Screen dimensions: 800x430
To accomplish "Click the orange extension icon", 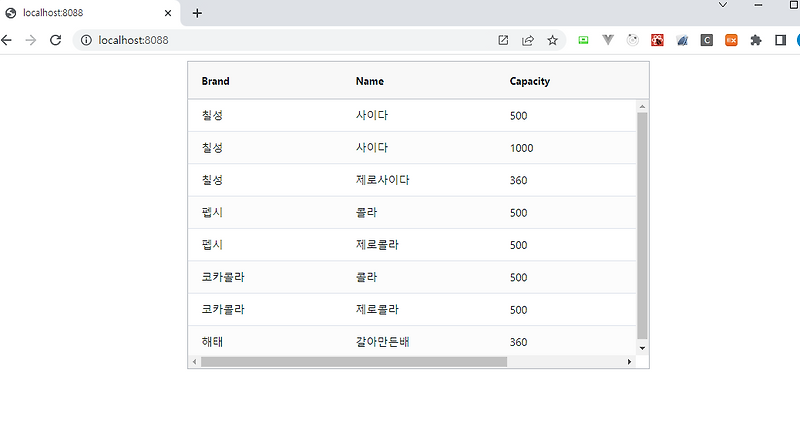I will [731, 40].
